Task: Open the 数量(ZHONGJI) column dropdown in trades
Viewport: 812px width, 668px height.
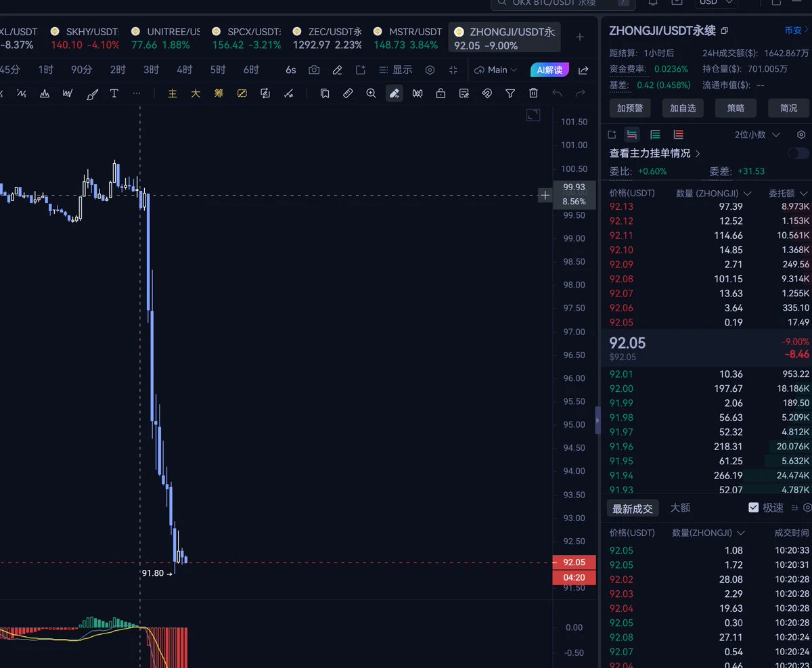Action: pos(708,533)
